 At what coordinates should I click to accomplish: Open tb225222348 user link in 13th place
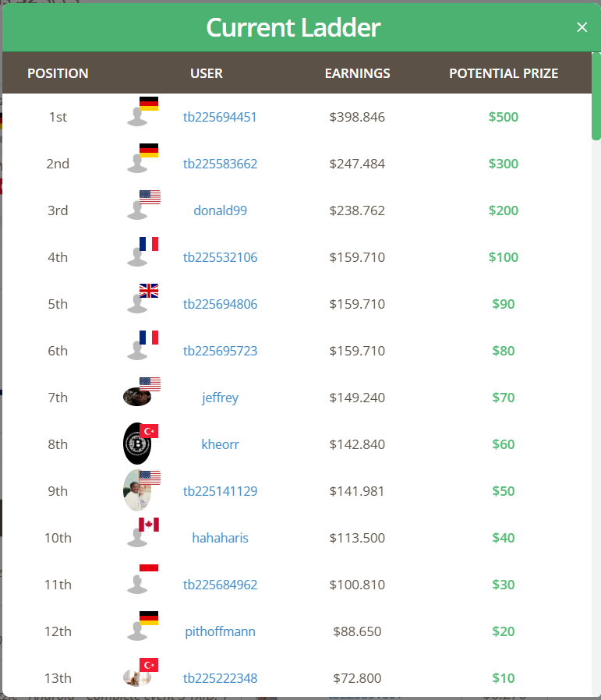coord(220,678)
